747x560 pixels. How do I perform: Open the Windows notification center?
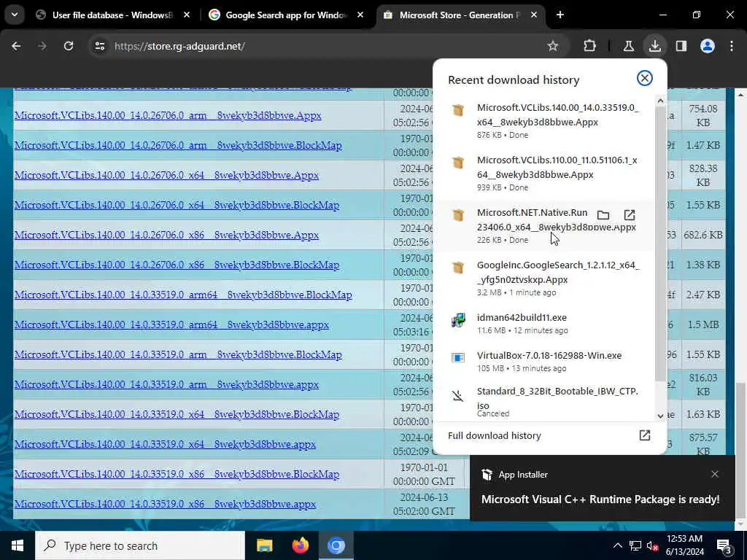point(724,546)
